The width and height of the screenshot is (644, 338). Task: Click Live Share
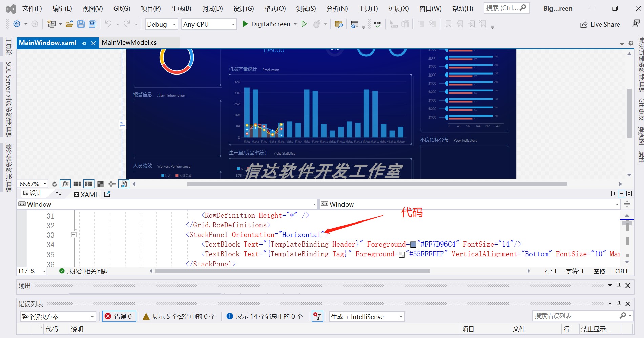pyautogui.click(x=600, y=24)
